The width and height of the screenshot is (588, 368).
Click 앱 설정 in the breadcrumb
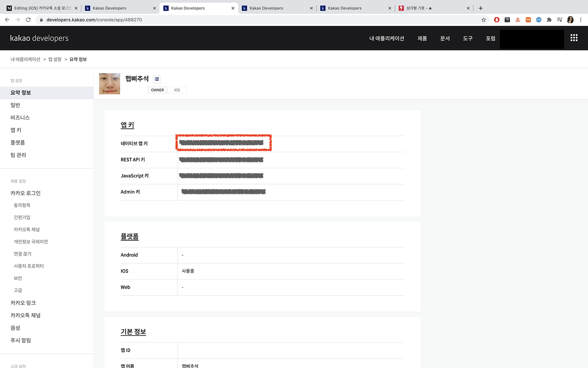[55, 59]
